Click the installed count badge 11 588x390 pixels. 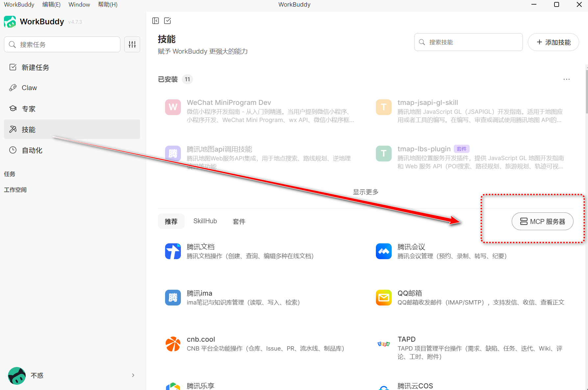(x=187, y=79)
